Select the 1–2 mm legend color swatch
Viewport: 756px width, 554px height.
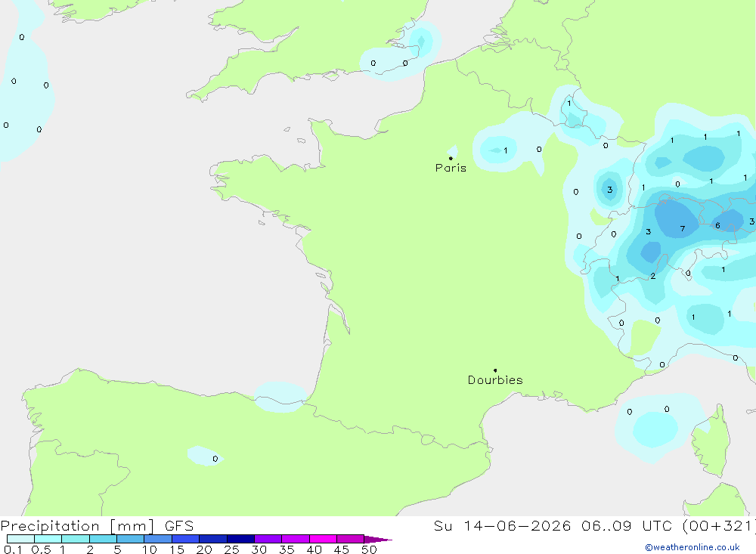(76, 539)
